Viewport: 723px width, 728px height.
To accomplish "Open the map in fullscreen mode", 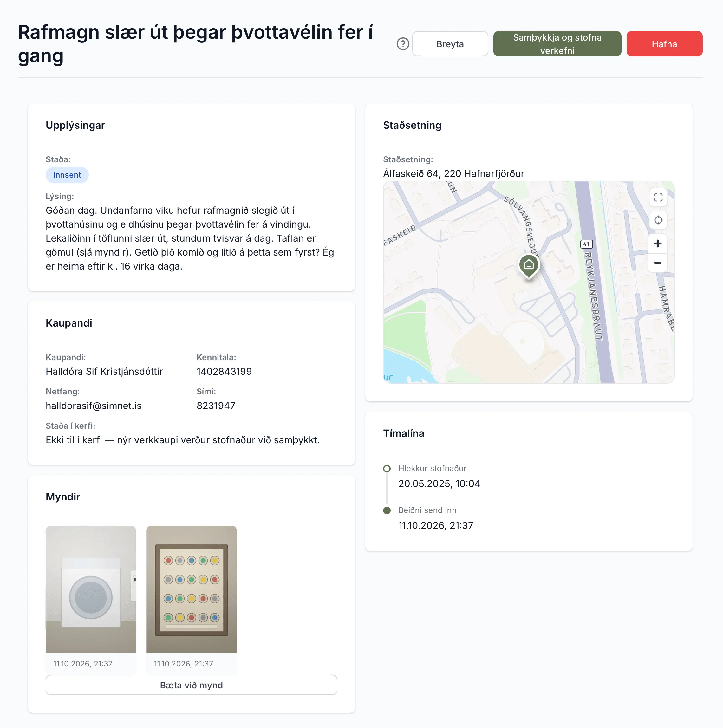I will (658, 198).
